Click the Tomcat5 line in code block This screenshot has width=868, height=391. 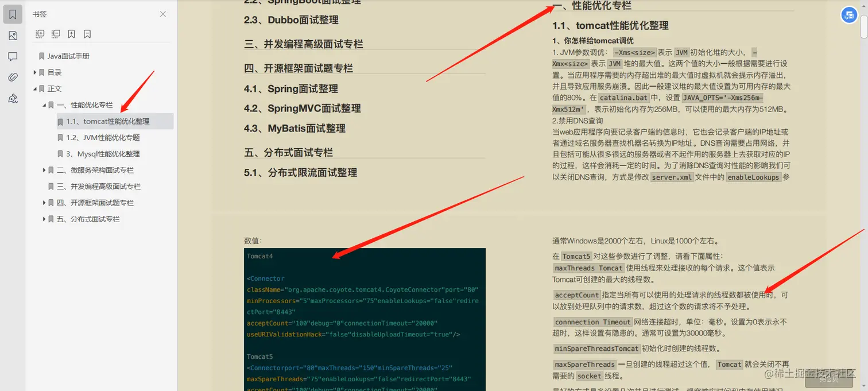click(260, 357)
